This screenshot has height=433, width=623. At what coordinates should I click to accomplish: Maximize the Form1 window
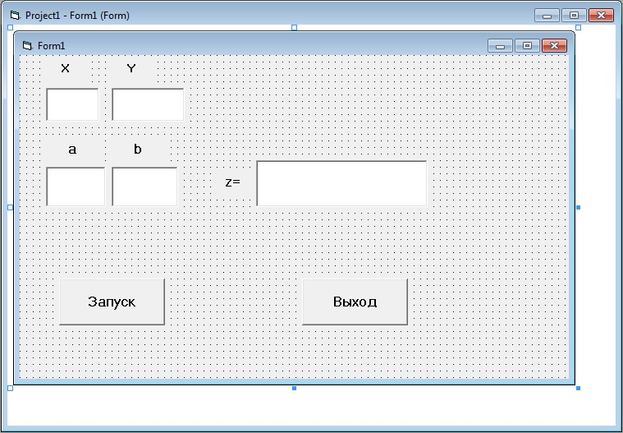click(x=527, y=46)
